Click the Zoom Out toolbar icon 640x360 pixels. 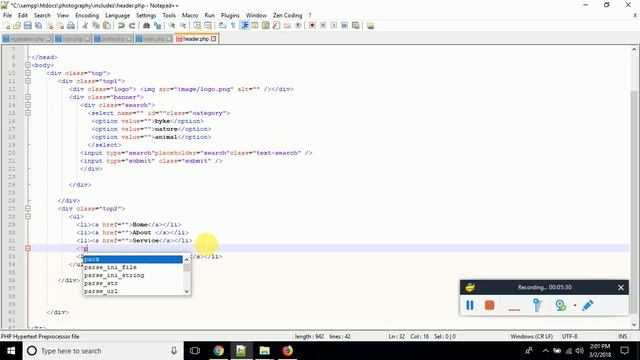183,25
